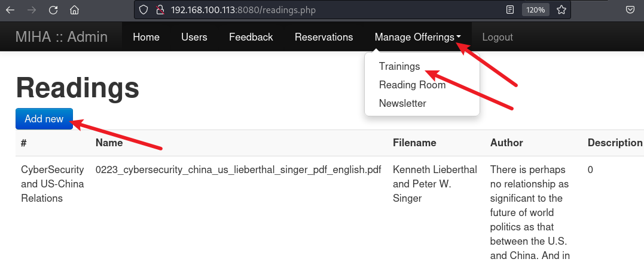Open the Users page in navbar
644x265 pixels.
194,37
